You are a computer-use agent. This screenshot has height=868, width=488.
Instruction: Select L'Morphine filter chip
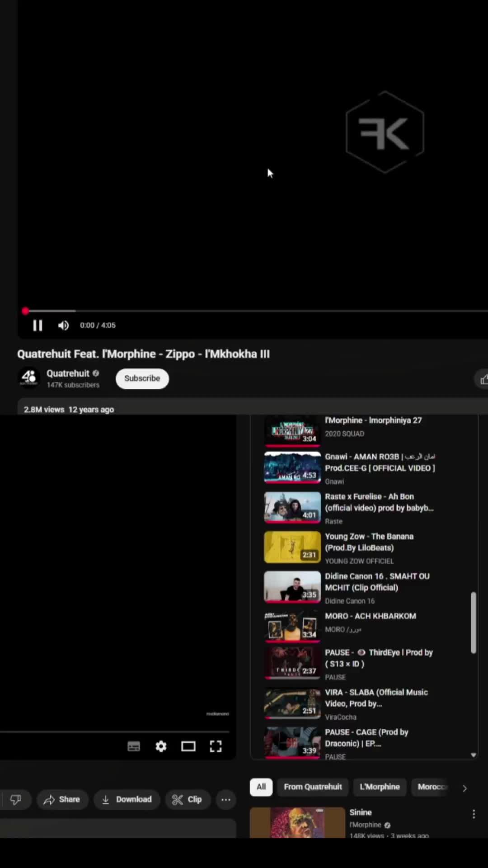point(380,787)
